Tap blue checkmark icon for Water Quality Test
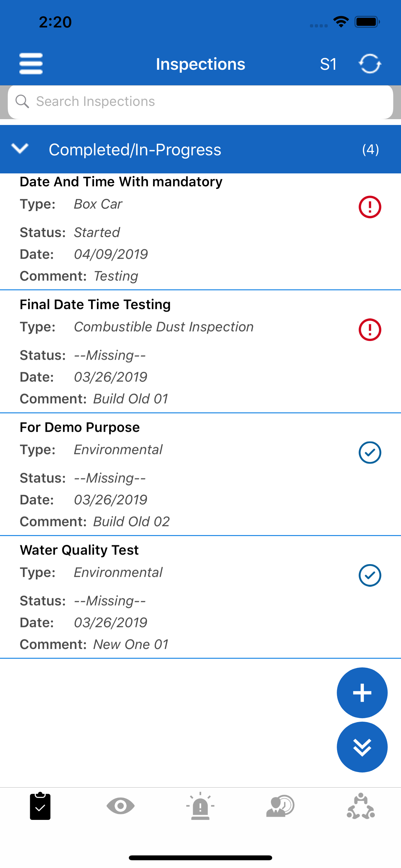Screen dimensions: 401x868 pyautogui.click(x=370, y=575)
